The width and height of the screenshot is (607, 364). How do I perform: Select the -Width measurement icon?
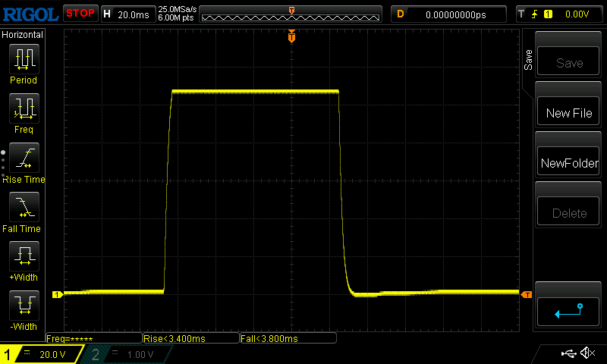pyautogui.click(x=24, y=305)
